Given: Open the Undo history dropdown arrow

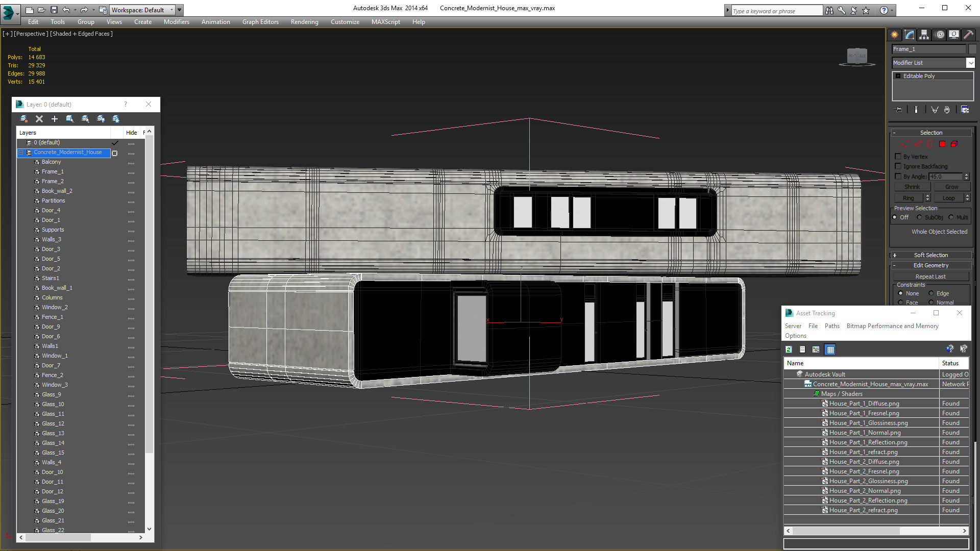Looking at the screenshot, I should 75,10.
